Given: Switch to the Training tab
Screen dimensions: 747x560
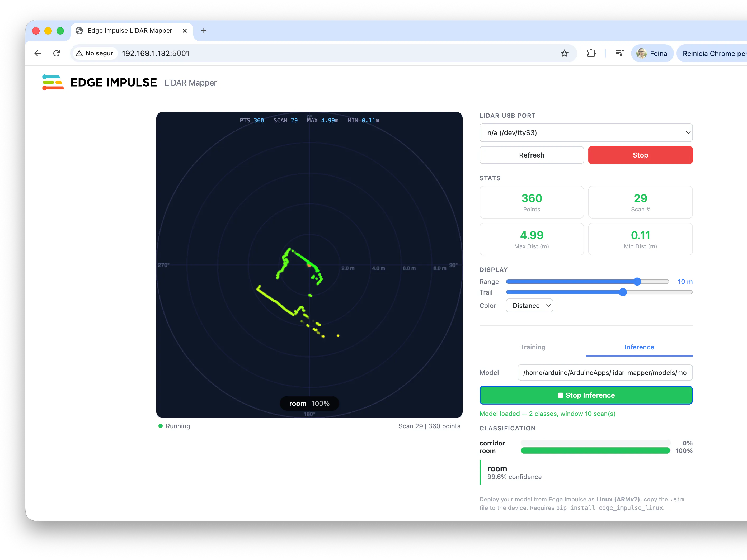Looking at the screenshot, I should (533, 347).
